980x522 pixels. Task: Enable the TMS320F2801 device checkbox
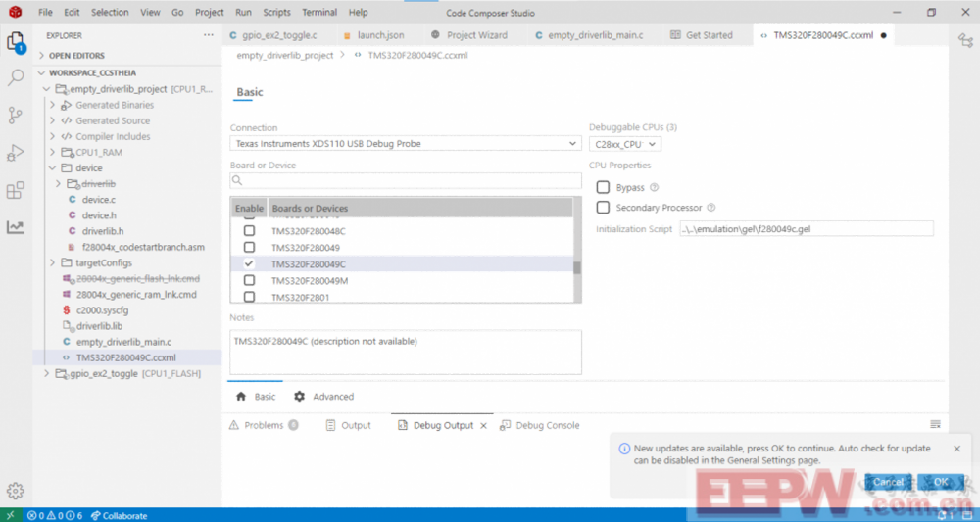(249, 297)
